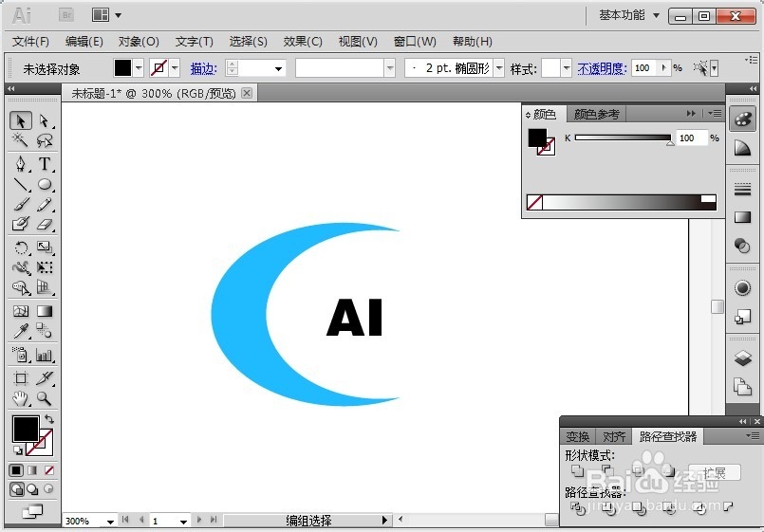Select the Line Segment tool

click(21, 184)
